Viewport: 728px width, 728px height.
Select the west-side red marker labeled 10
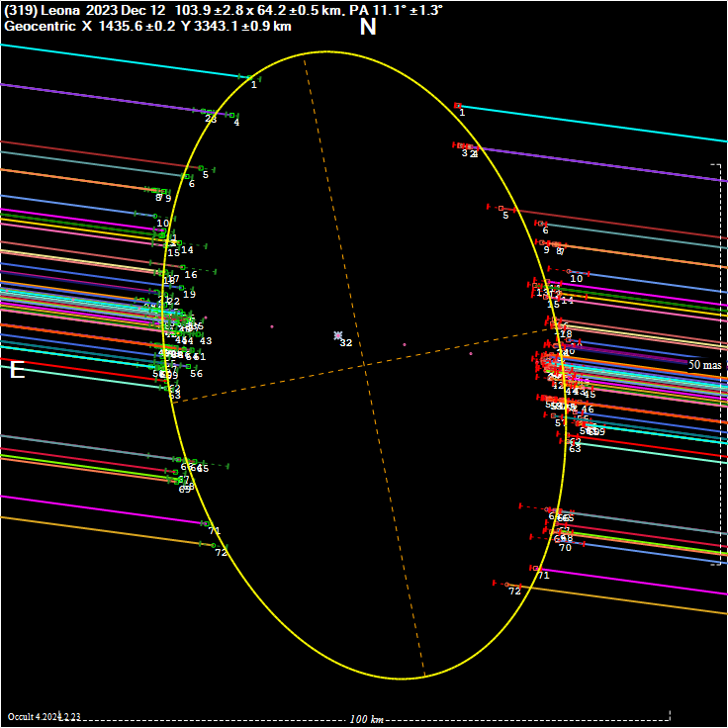pos(569,271)
